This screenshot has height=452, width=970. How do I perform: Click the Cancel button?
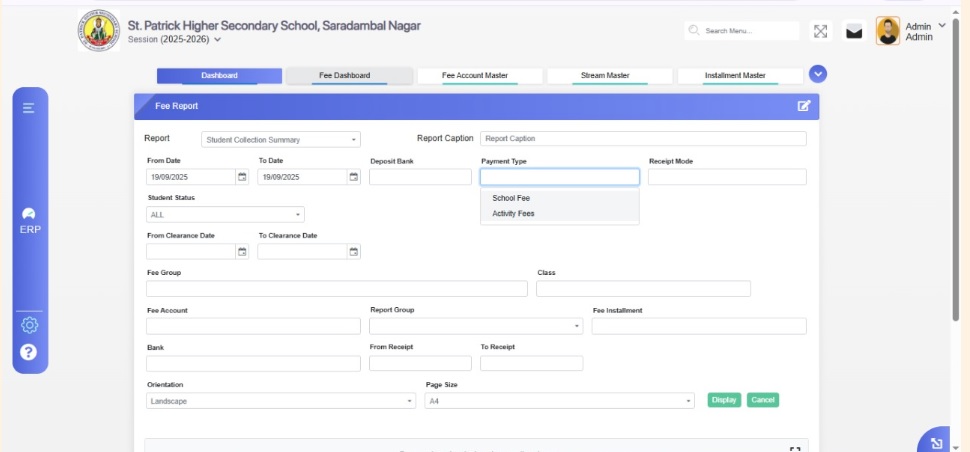(762, 400)
